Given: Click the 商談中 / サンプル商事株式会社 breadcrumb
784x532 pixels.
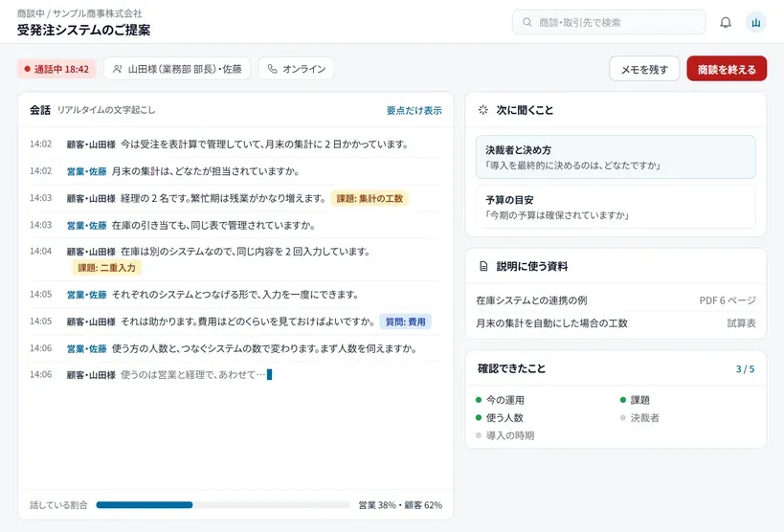Looking at the screenshot, I should (79, 13).
